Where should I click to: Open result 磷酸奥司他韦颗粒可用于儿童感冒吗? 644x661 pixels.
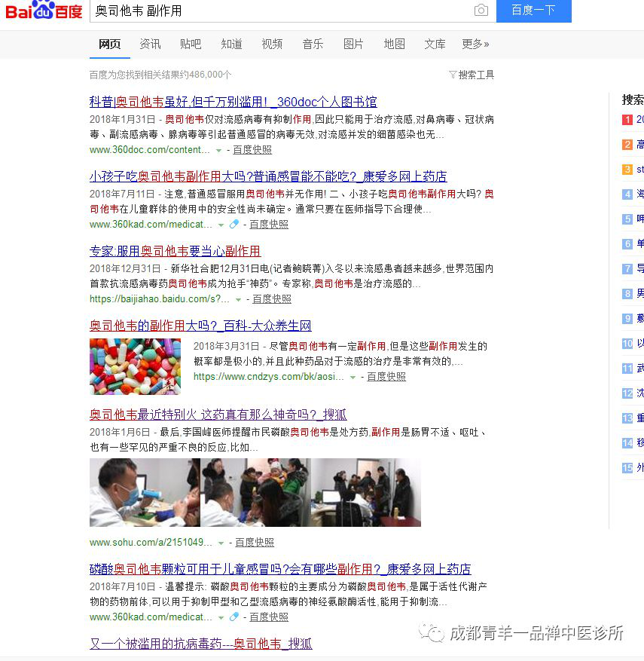(x=280, y=569)
